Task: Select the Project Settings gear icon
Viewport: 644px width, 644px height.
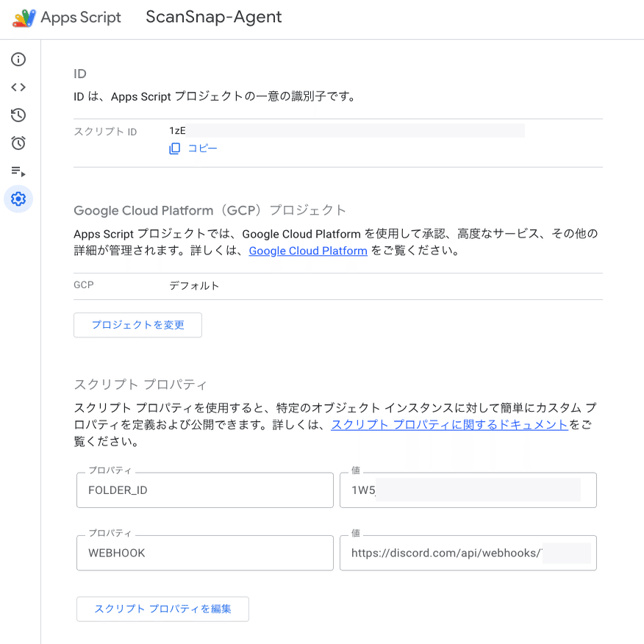Action: [x=18, y=198]
